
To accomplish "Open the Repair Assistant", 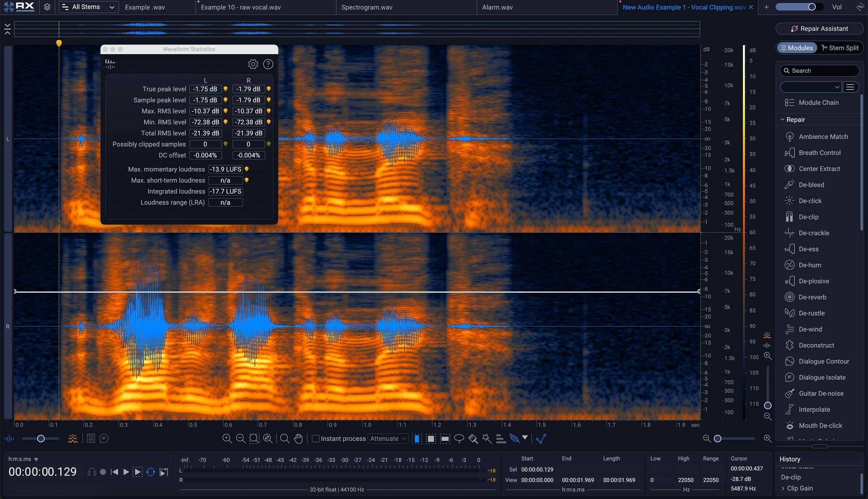I will 820,29.
